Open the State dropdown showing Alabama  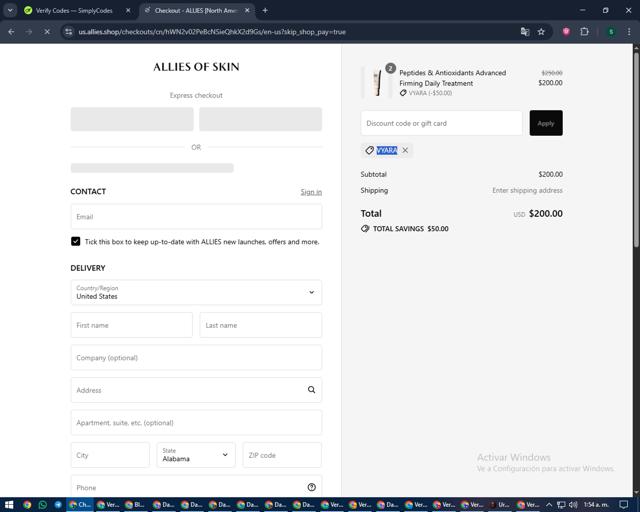[x=196, y=455]
